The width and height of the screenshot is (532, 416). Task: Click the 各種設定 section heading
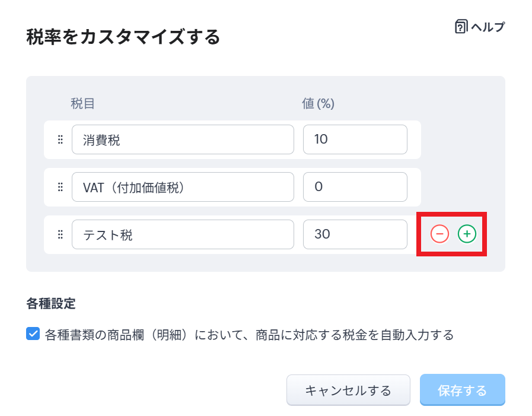pos(51,304)
